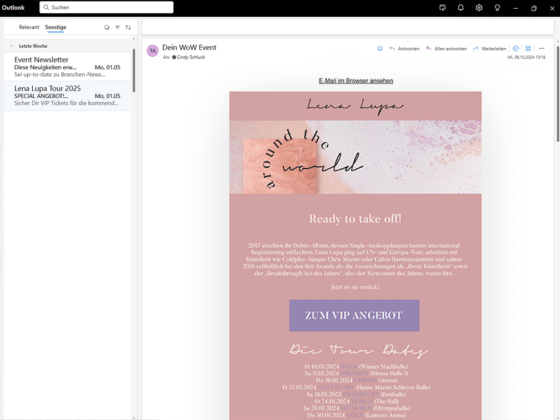Viewport: 560px width, 420px height.
Task: Open the notifications bell icon
Action: [461, 8]
